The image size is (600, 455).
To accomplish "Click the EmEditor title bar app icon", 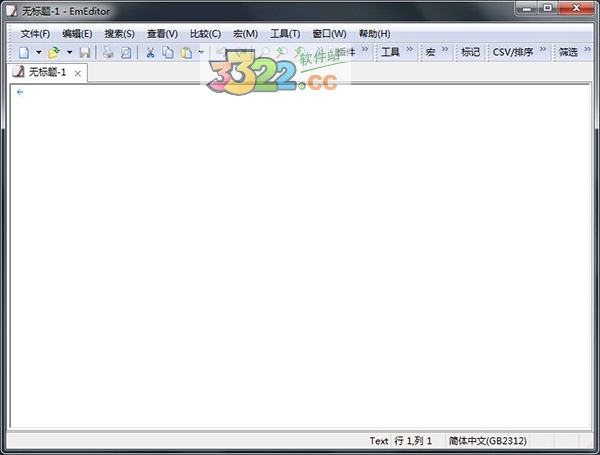I will (12, 11).
